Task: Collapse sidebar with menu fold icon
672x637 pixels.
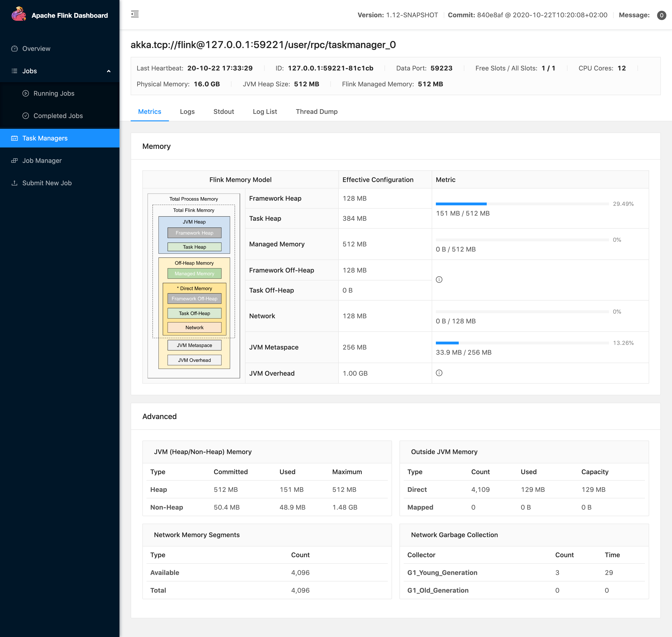Action: pos(135,14)
